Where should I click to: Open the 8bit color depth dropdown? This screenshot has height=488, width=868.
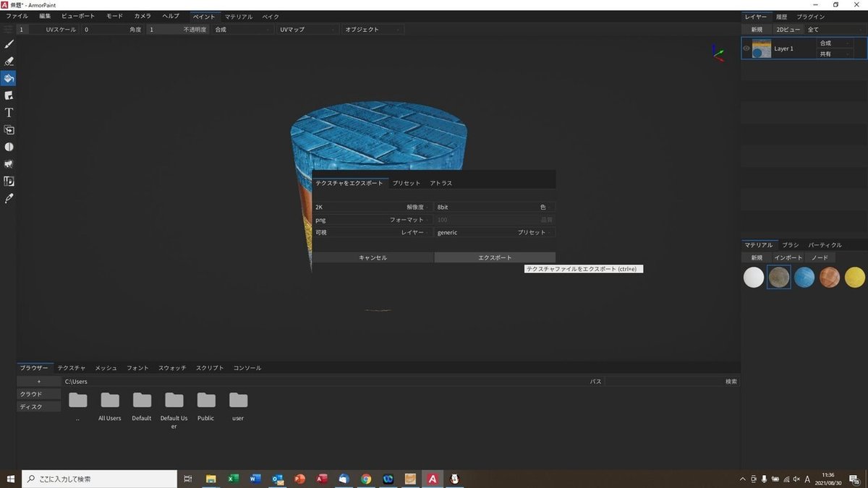click(495, 207)
